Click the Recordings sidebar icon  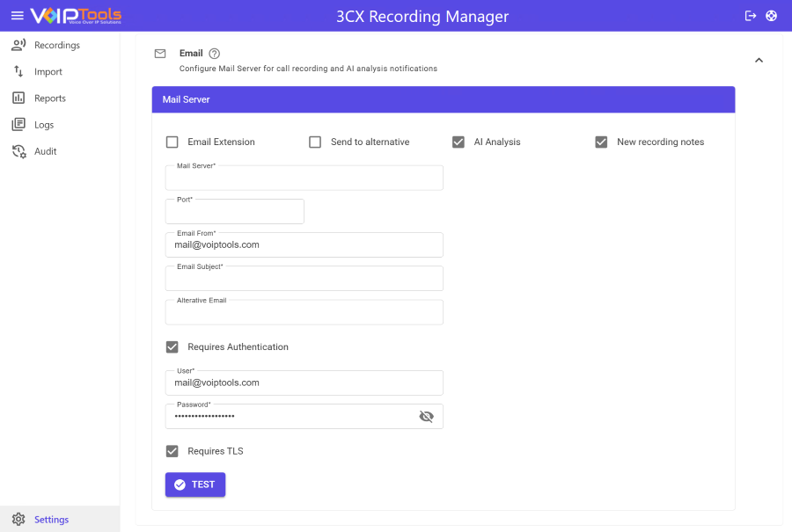(x=18, y=45)
